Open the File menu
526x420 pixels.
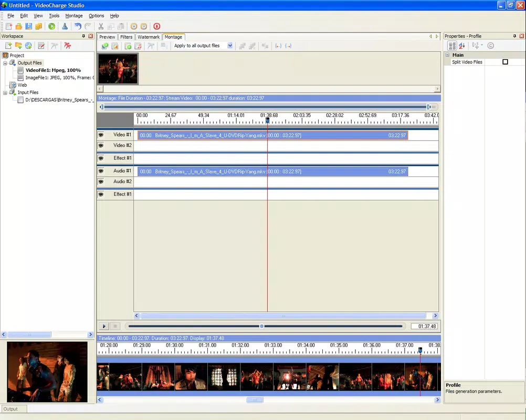(x=10, y=15)
